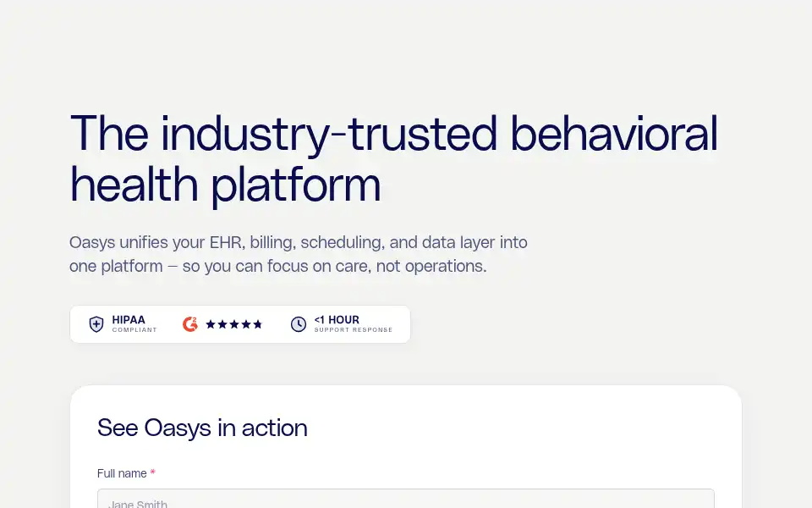Click the industry-trusted behavioral health platform headline
This screenshot has width=812, height=508.
point(393,160)
